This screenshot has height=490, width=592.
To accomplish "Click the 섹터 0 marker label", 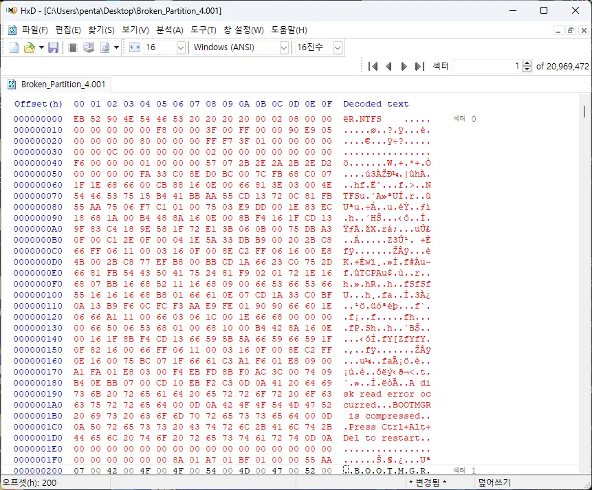I will pos(465,119).
